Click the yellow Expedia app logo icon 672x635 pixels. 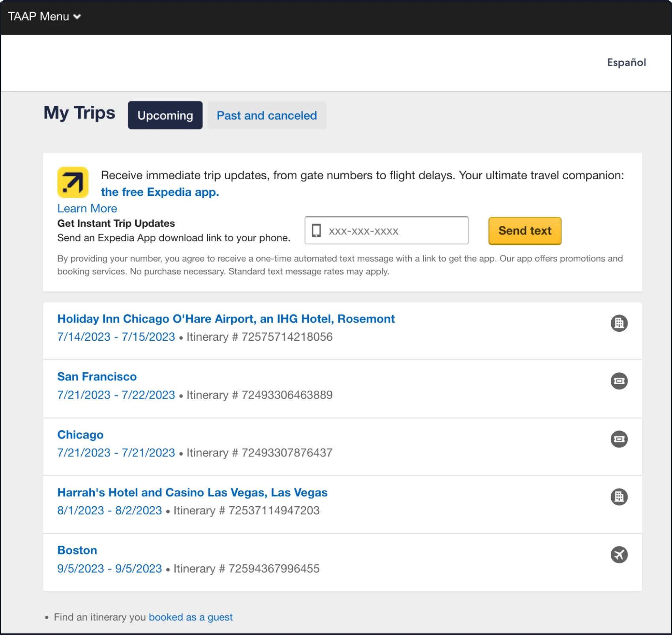73,182
